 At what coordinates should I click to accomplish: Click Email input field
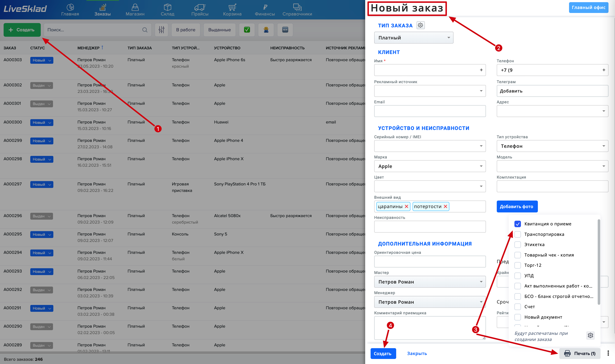tap(430, 111)
